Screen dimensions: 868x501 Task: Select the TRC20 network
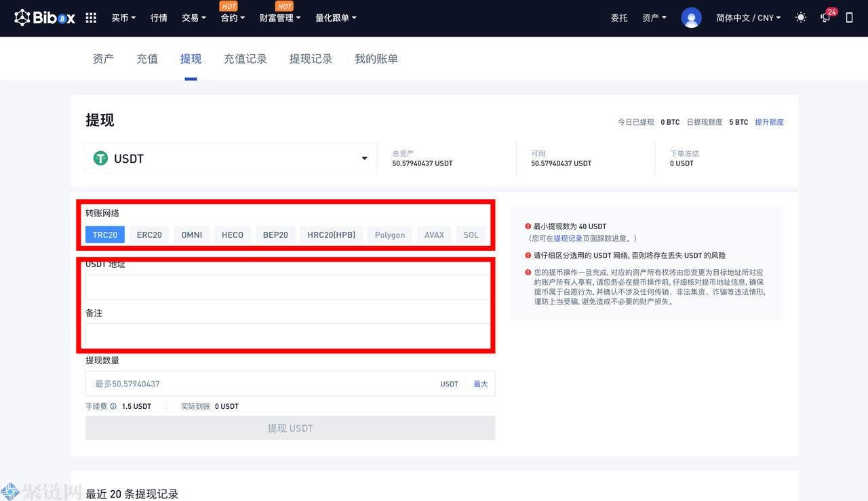(105, 235)
